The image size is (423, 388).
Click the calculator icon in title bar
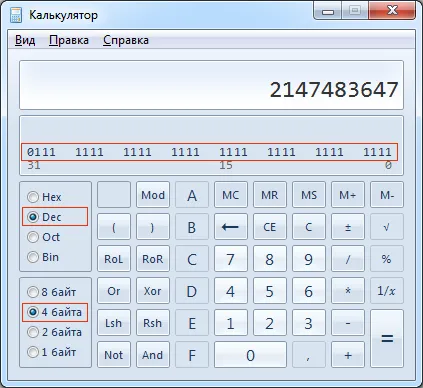tap(16, 15)
